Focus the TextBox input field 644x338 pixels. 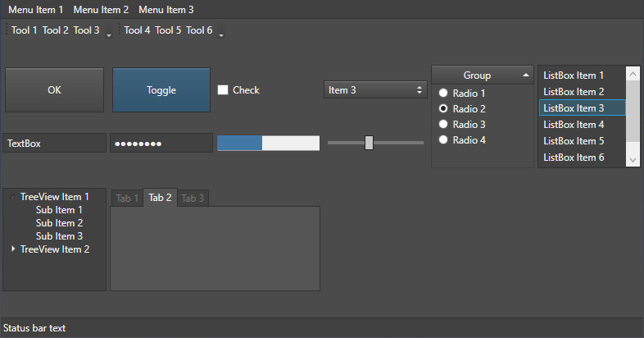(54, 143)
